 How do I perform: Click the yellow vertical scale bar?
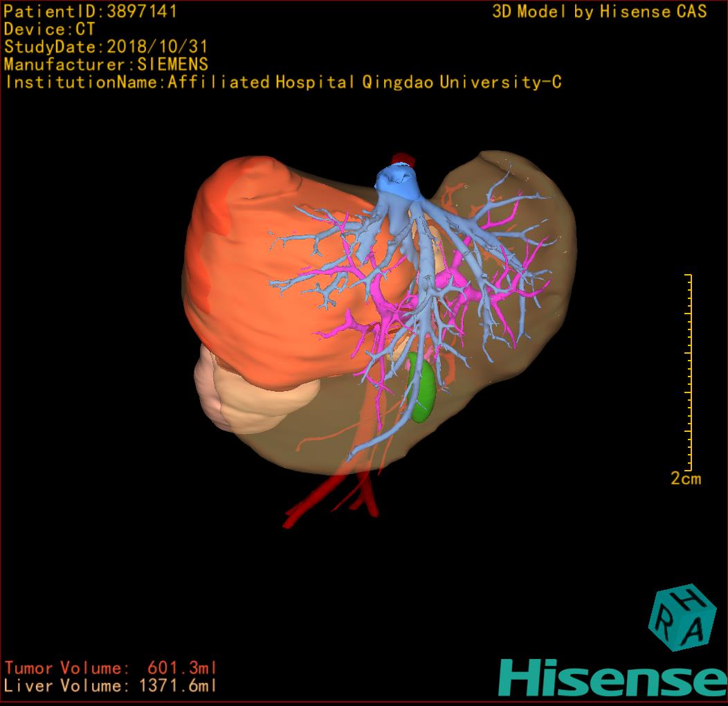pyautogui.click(x=689, y=372)
